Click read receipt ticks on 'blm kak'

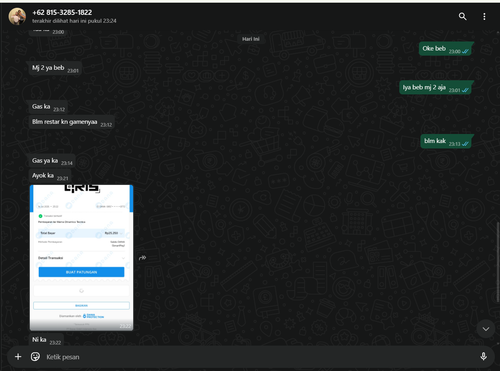(465, 144)
